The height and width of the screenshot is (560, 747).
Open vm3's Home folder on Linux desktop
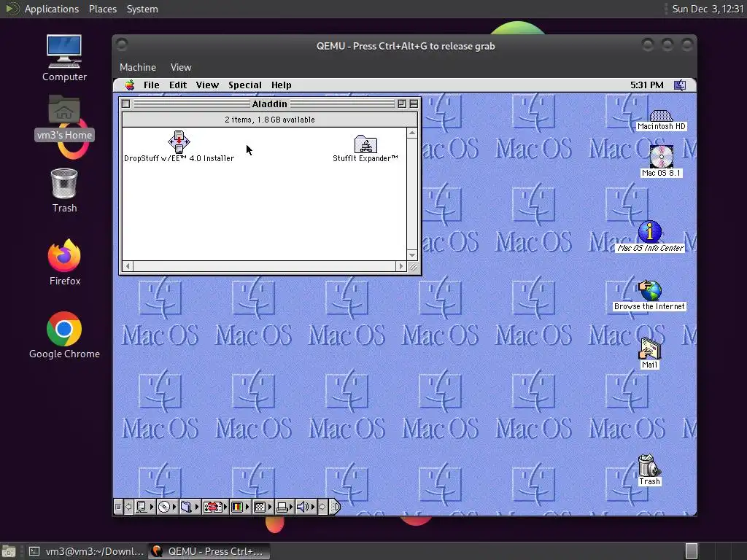click(64, 117)
